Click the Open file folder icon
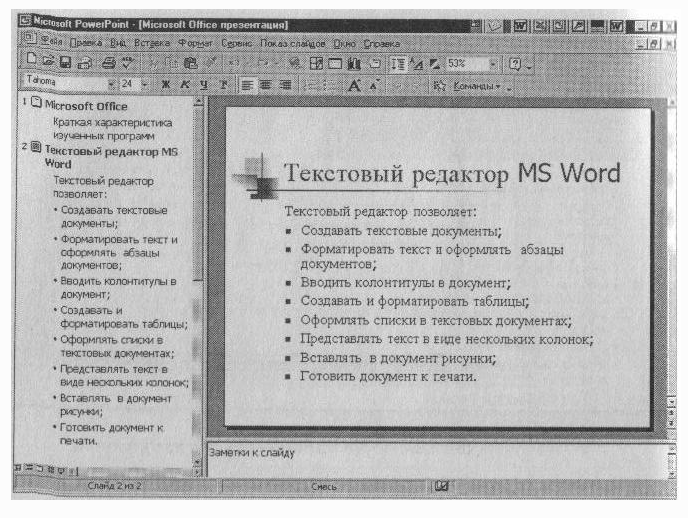 48,61
